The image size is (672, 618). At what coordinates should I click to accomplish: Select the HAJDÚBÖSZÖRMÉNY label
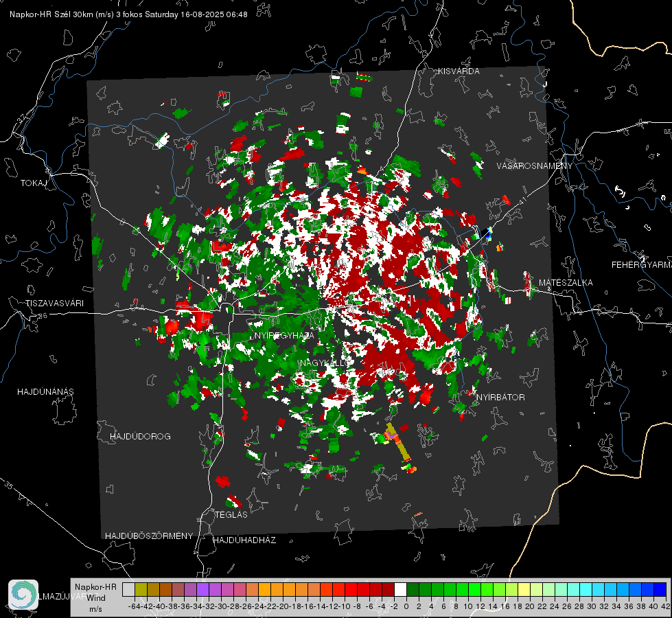click(149, 536)
